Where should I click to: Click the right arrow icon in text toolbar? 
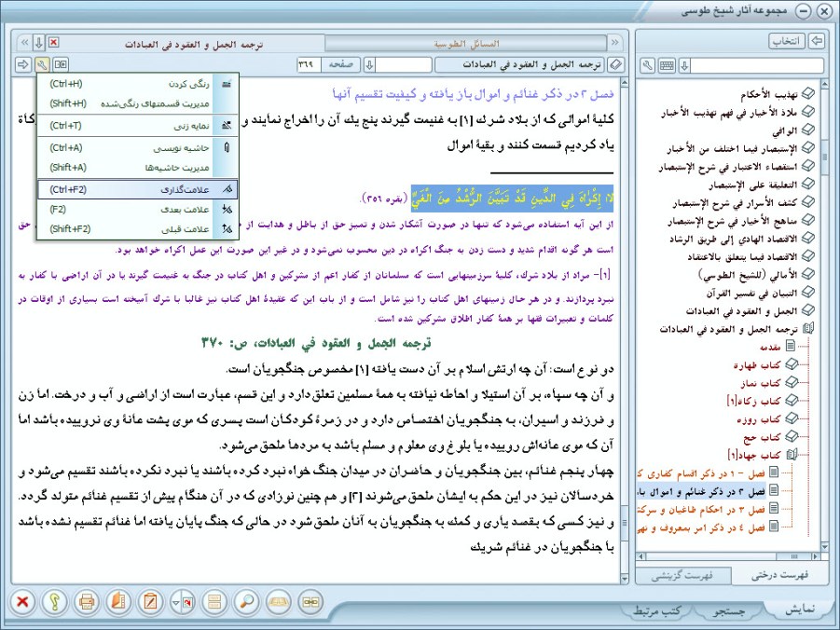(23, 65)
